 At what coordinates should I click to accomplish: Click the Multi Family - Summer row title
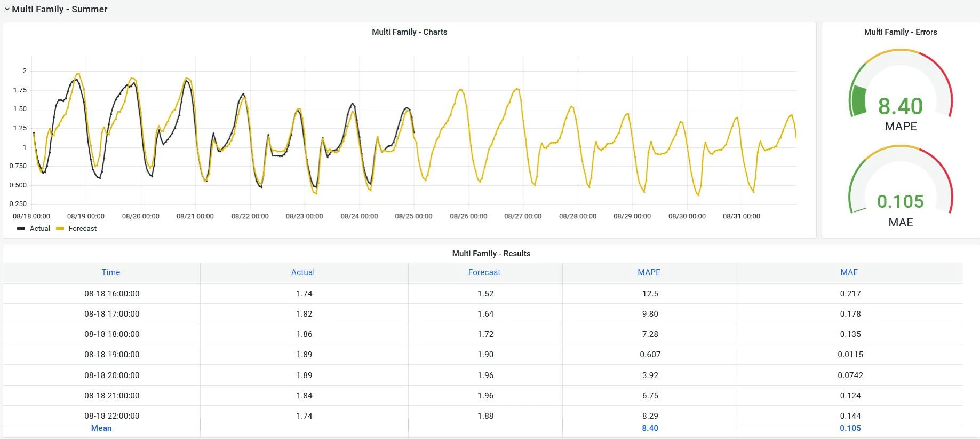[60, 9]
